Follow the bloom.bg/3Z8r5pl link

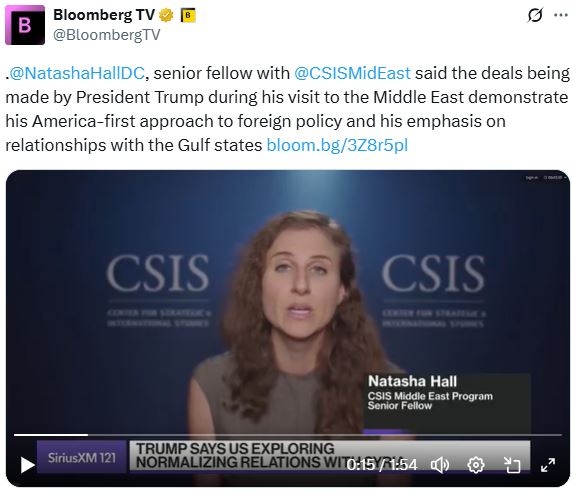click(x=337, y=145)
